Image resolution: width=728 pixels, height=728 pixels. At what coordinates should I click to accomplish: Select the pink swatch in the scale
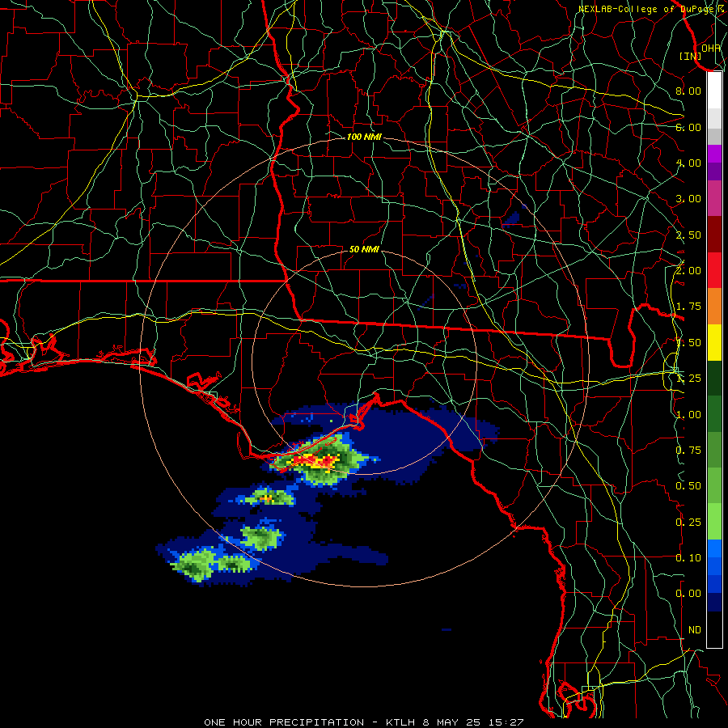click(x=714, y=198)
